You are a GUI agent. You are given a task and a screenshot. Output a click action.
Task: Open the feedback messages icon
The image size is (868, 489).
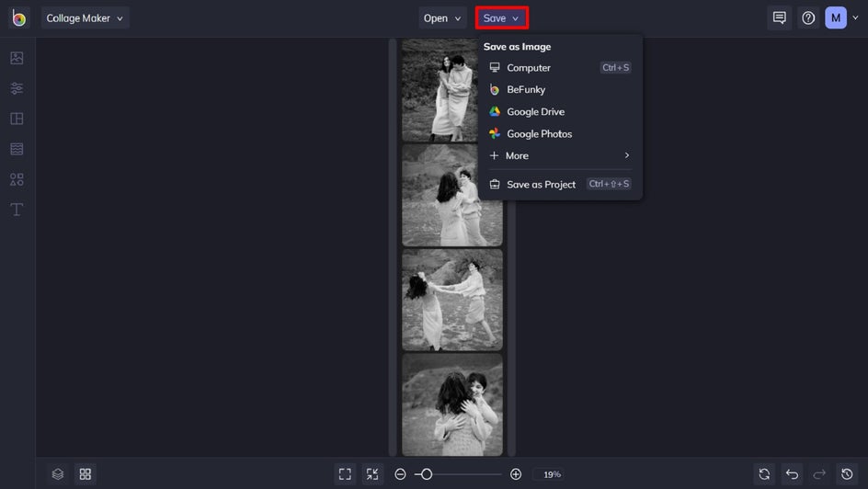[780, 18]
